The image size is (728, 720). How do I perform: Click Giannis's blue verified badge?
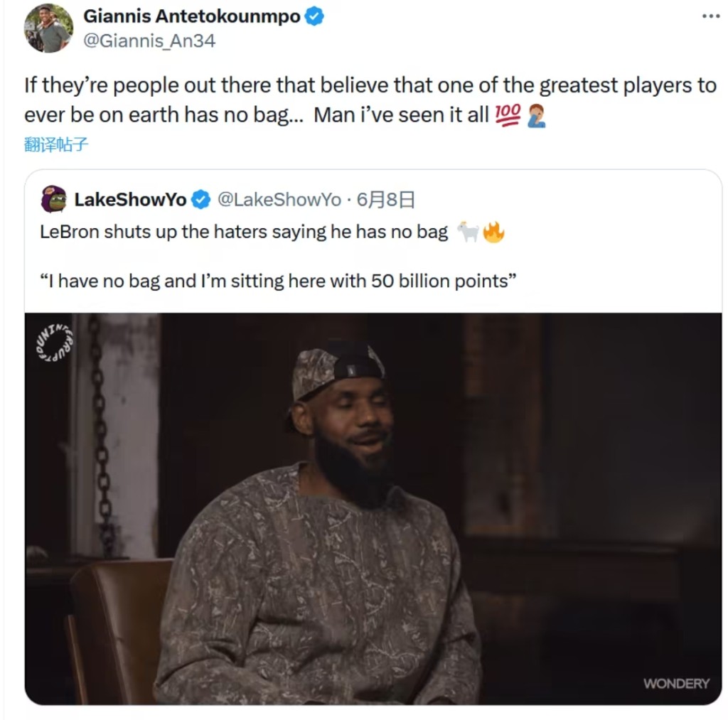(314, 16)
